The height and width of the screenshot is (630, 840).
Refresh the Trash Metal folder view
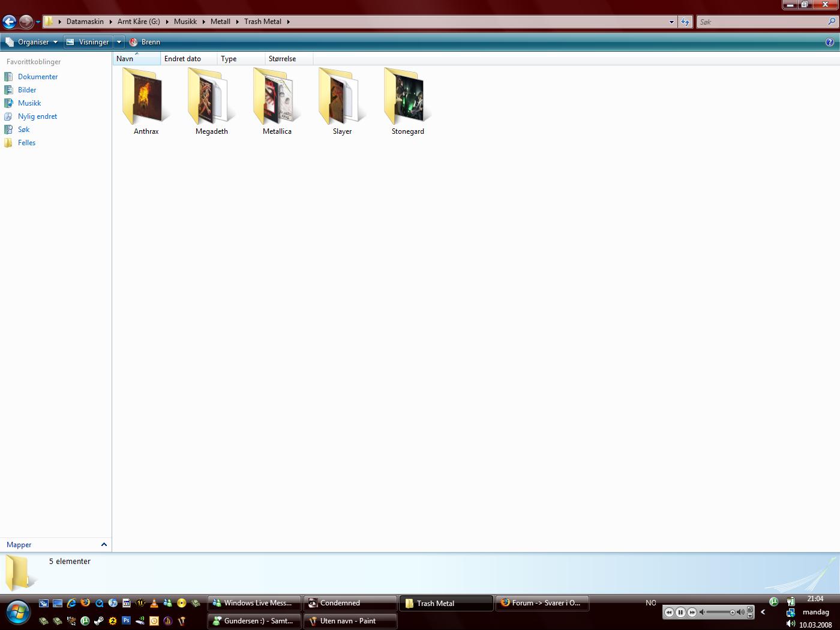pyautogui.click(x=685, y=22)
